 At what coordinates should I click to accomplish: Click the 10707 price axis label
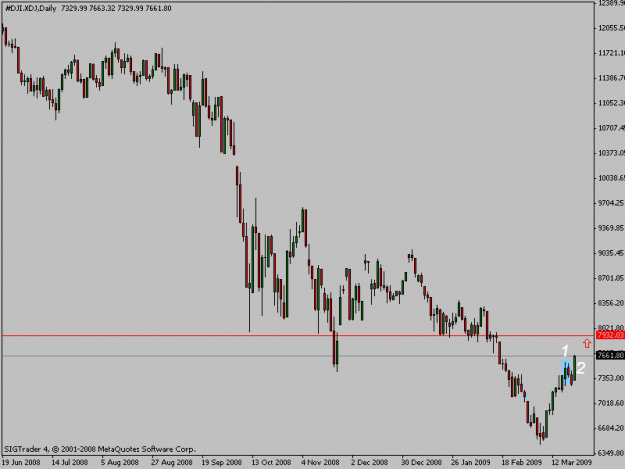[611, 128]
